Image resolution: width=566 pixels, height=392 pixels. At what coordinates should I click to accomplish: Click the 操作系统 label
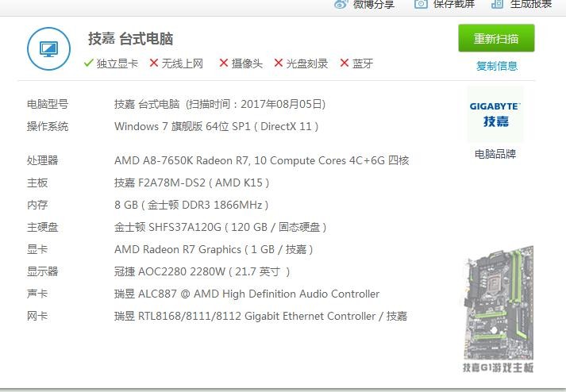tap(48, 126)
